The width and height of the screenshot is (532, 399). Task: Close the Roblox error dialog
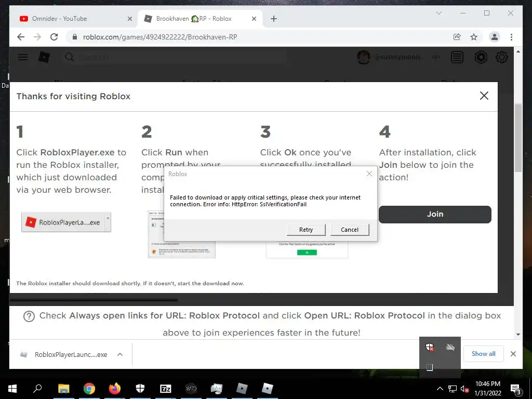click(369, 174)
